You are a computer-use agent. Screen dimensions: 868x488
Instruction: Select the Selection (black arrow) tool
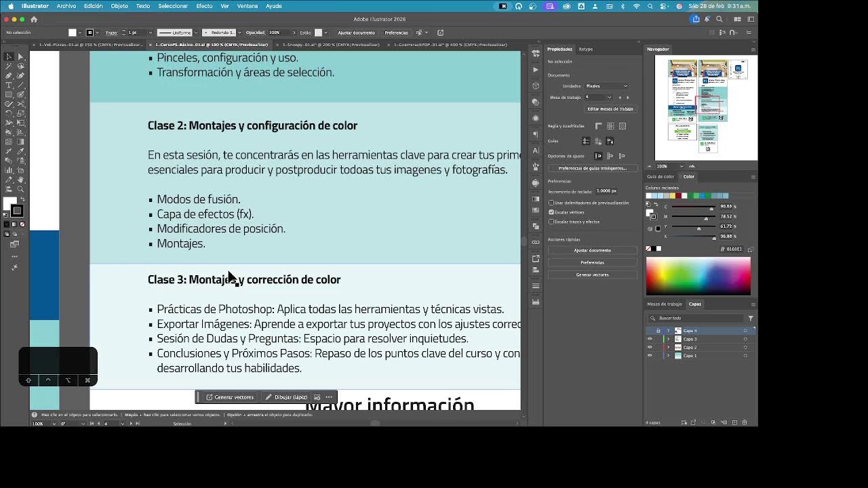coord(9,56)
